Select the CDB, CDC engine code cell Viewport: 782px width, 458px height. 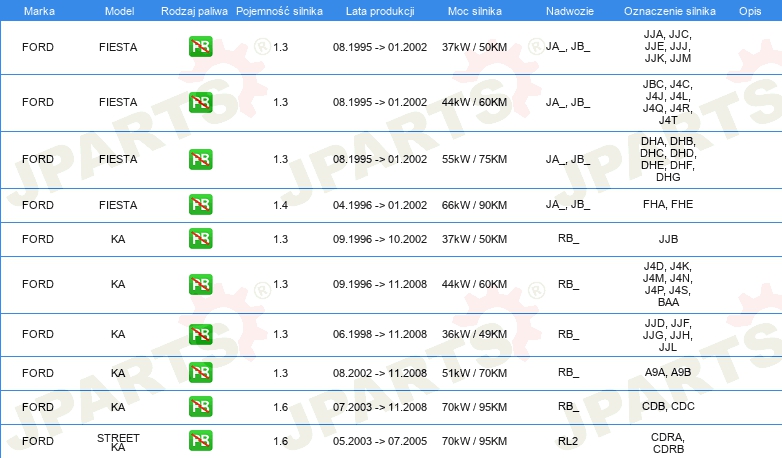point(668,406)
